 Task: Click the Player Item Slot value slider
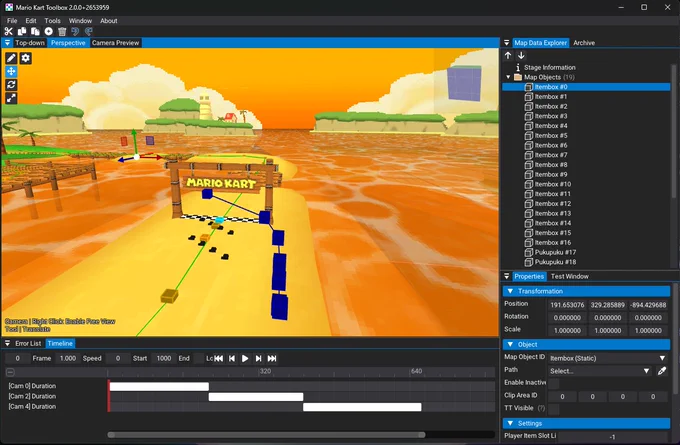612,436
